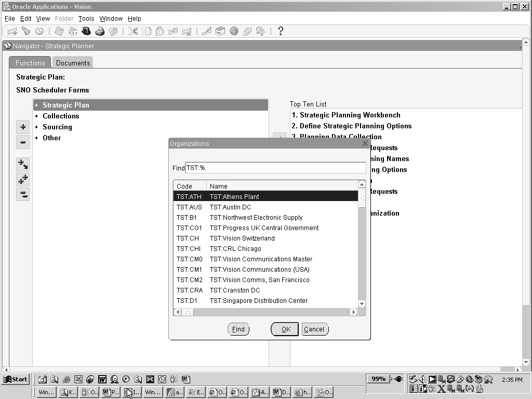
Task: Select TST:Northwest Electronic Supply row
Action: [265, 218]
